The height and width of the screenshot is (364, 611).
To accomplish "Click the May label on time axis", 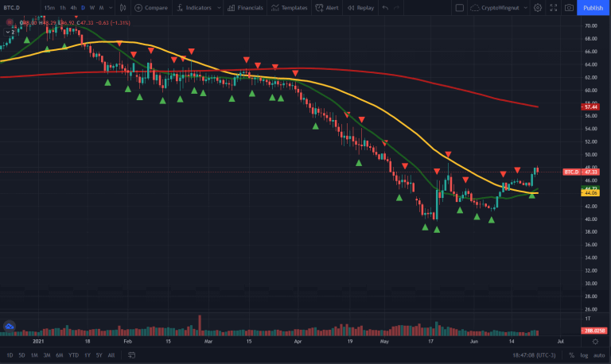I will coord(384,342).
